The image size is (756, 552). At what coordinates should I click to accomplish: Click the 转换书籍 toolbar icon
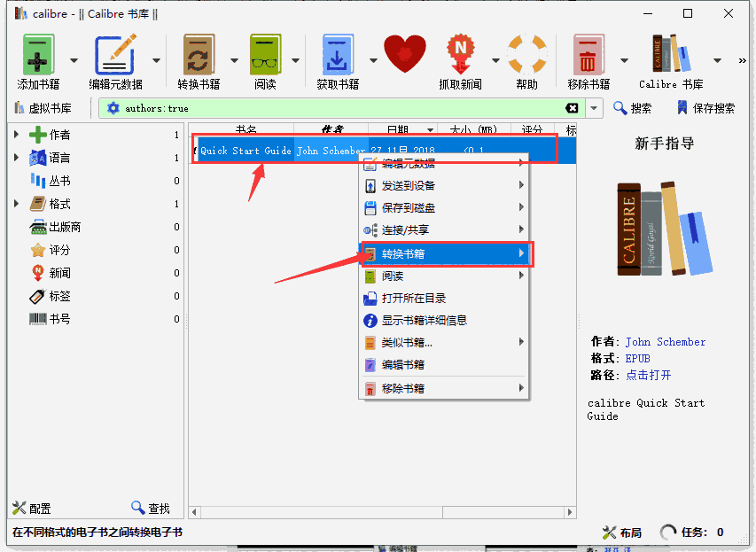click(x=199, y=54)
